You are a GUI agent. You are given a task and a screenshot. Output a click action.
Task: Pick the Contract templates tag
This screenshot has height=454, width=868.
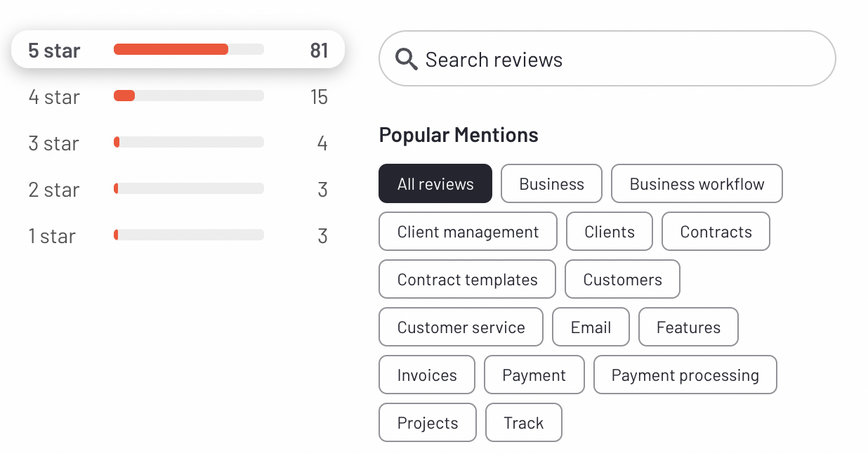pos(467,280)
